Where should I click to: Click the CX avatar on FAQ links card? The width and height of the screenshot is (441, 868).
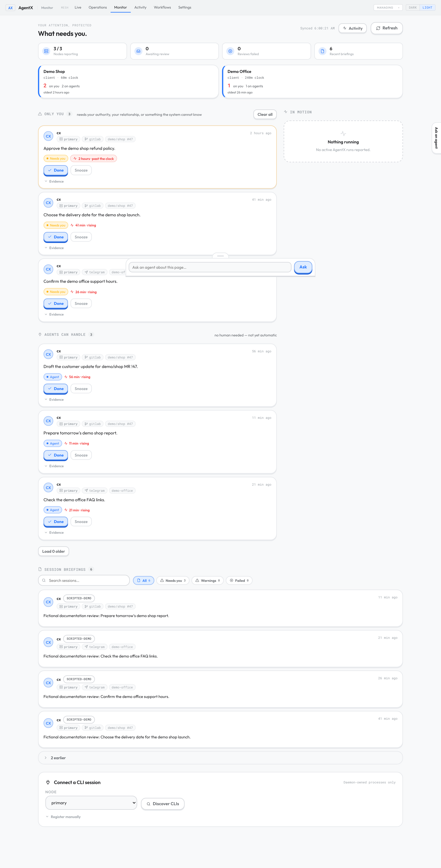[49, 488]
